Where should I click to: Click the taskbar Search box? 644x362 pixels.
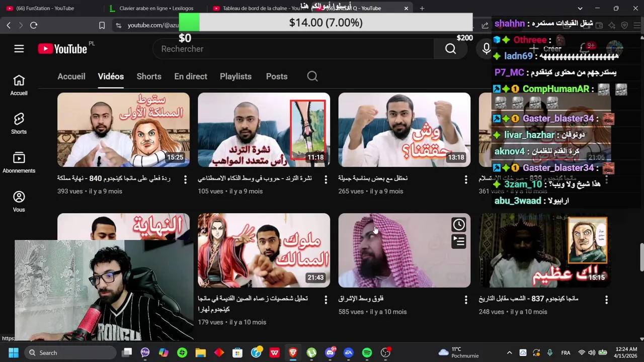(70, 353)
